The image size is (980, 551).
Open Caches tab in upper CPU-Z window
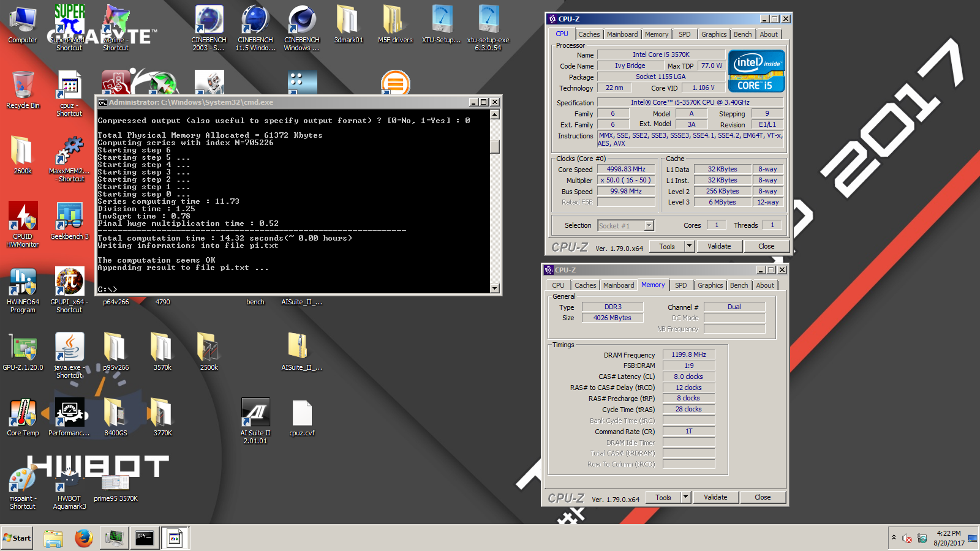(589, 34)
